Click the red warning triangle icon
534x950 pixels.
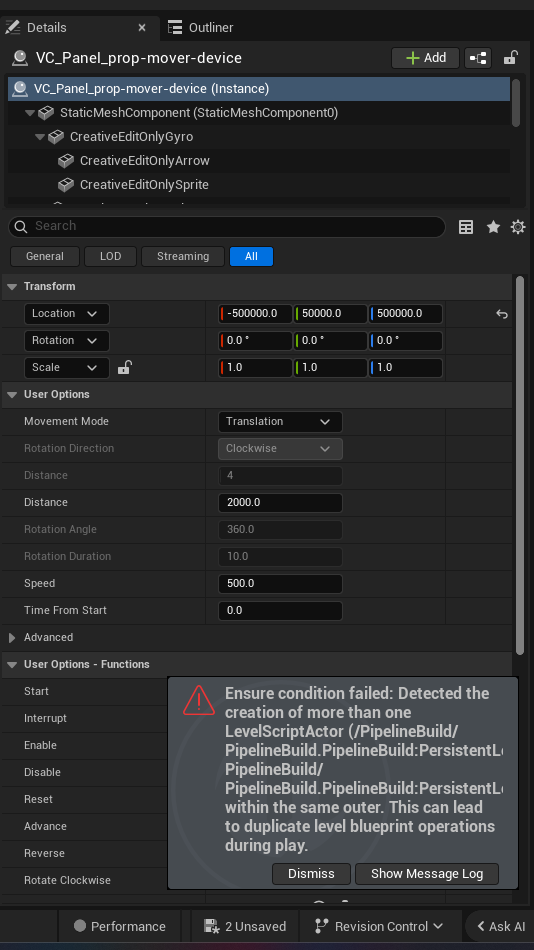click(198, 700)
